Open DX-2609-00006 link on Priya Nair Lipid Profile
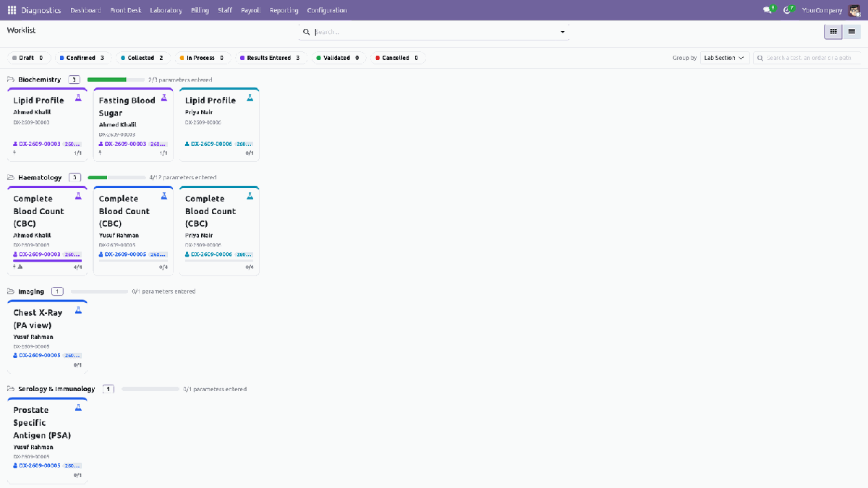Image resolution: width=868 pixels, height=488 pixels. click(211, 144)
